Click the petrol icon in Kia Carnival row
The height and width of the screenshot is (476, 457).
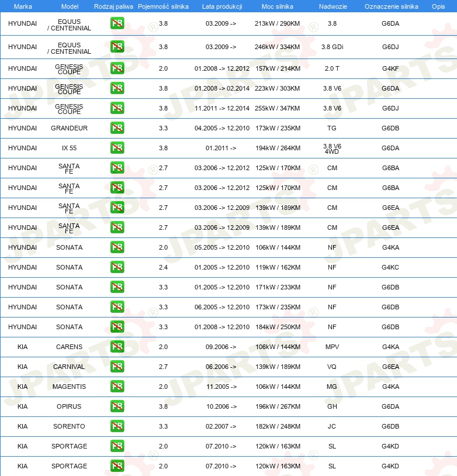(x=117, y=367)
